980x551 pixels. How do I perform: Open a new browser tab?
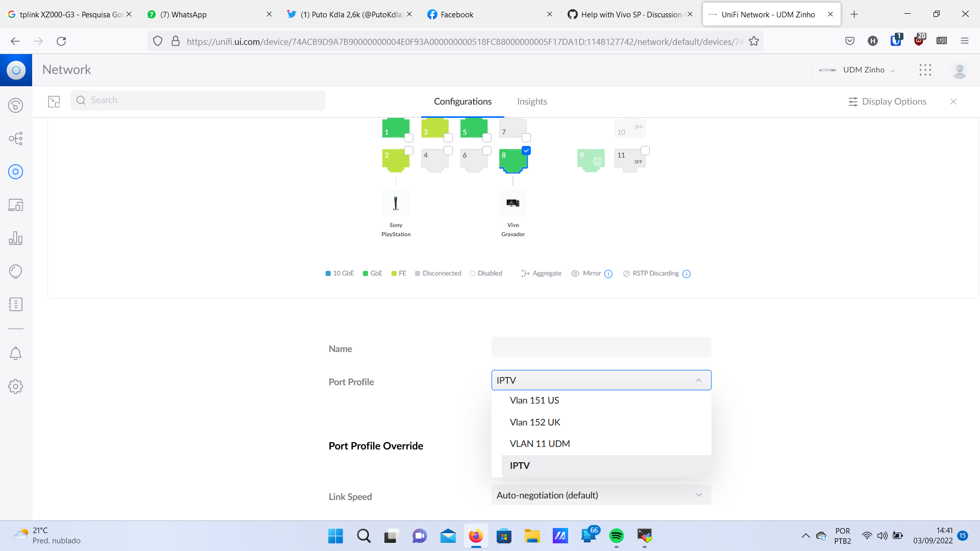(x=854, y=14)
